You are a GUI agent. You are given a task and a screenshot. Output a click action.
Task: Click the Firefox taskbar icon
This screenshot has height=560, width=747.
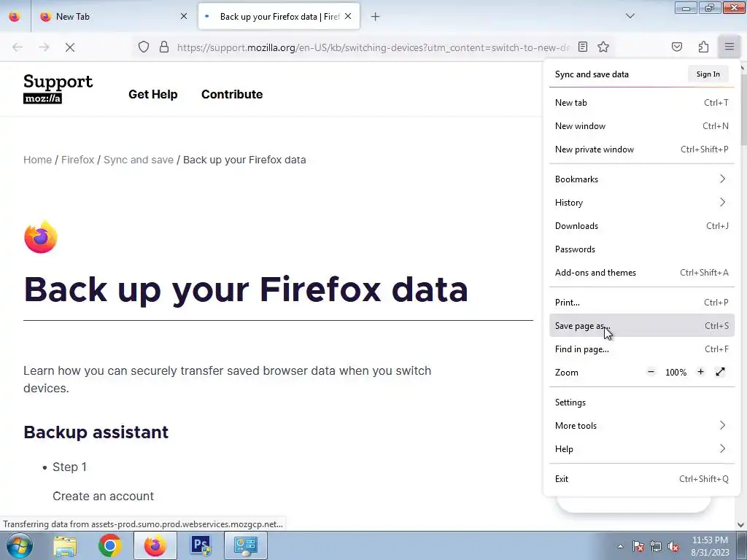point(155,545)
